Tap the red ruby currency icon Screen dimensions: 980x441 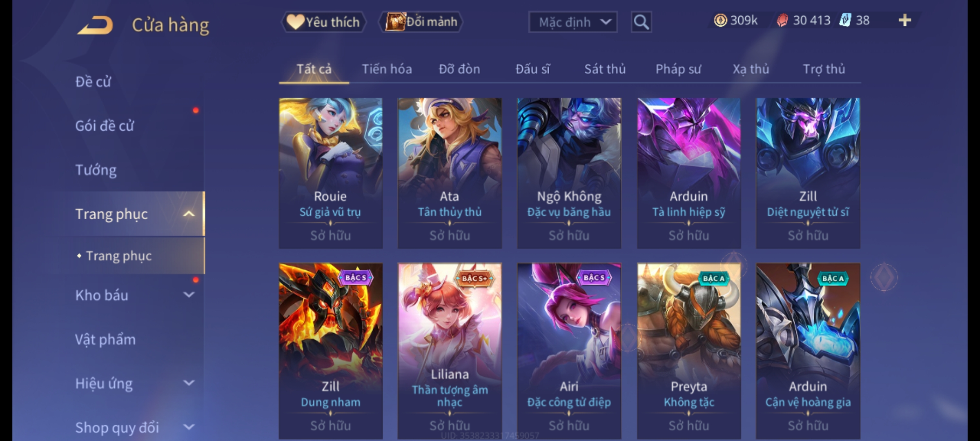pos(782,20)
